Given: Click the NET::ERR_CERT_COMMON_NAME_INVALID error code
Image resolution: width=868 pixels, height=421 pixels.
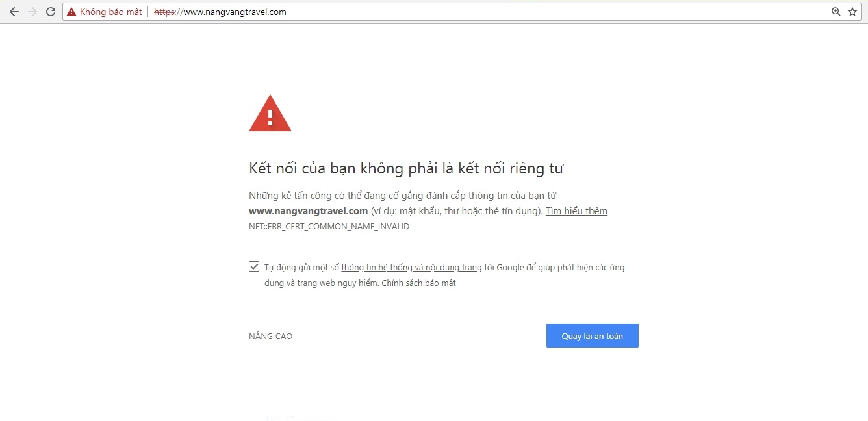Looking at the screenshot, I should [x=329, y=227].
